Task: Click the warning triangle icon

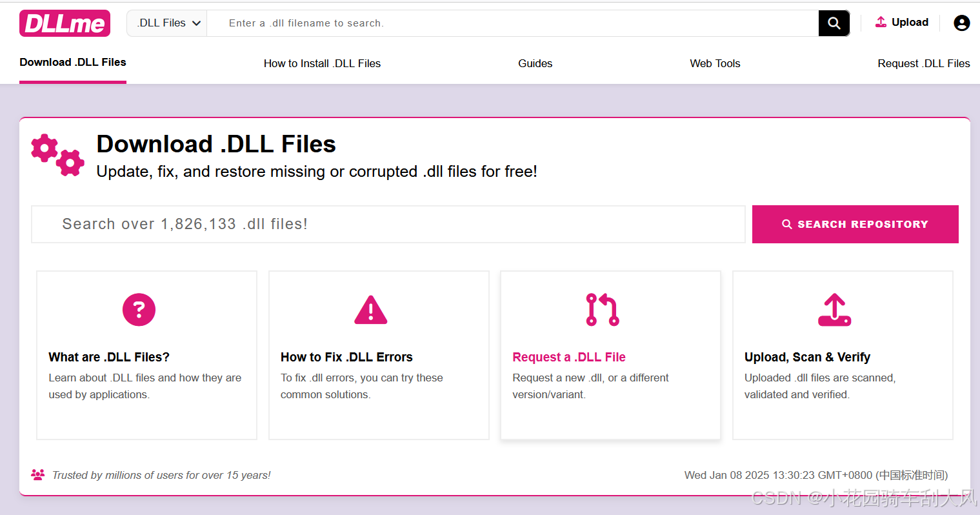Action: (370, 310)
